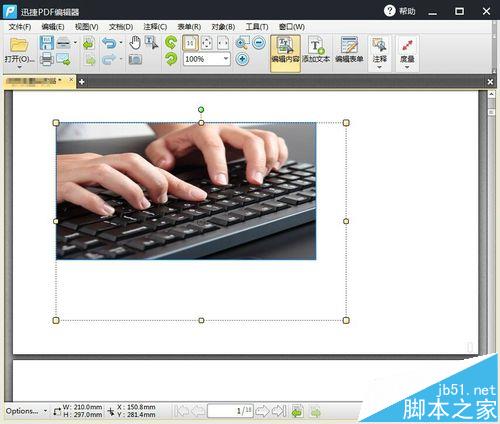The image size is (500, 424).
Task: Open the 文件(F) menu
Action: pos(20,27)
